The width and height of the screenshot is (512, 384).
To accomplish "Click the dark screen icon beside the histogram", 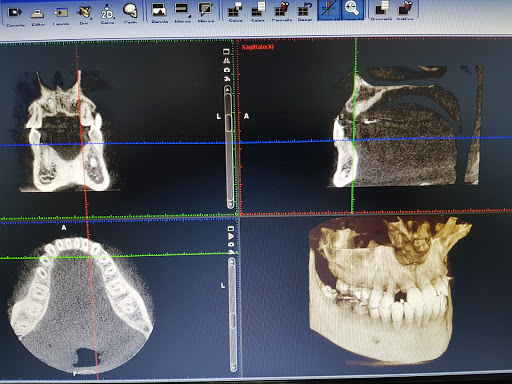I will 182,9.
